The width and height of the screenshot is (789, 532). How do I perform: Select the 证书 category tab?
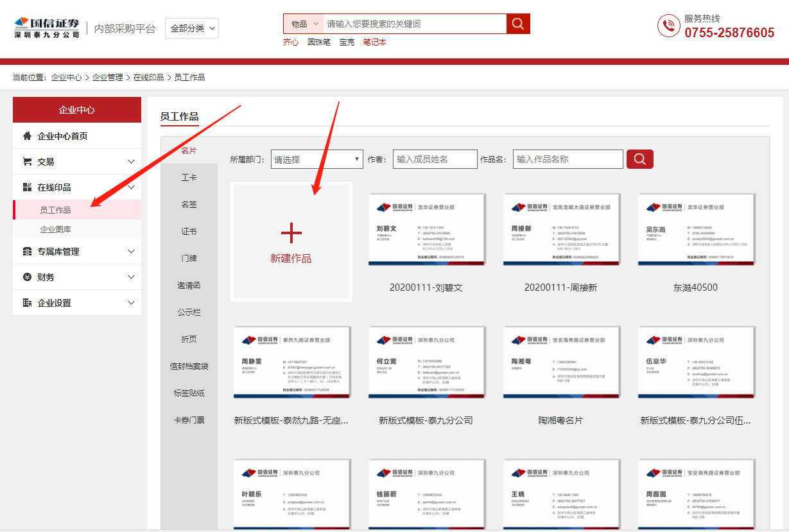[189, 231]
